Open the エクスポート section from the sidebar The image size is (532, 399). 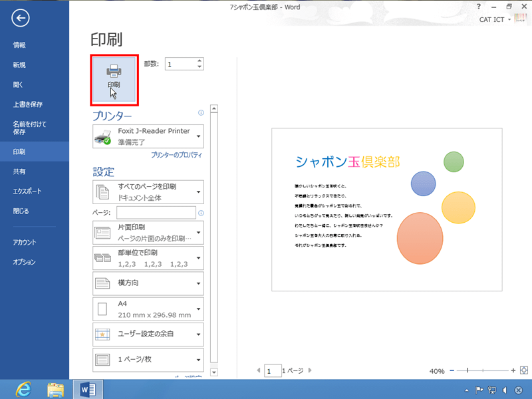point(26,191)
